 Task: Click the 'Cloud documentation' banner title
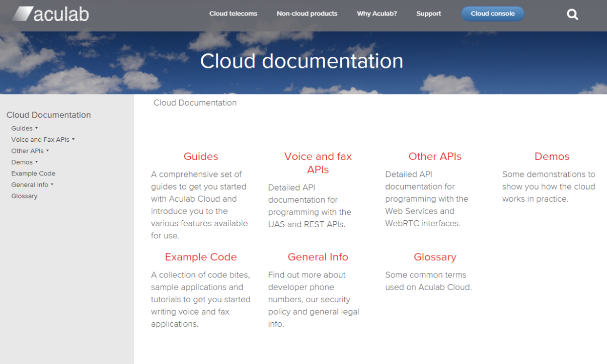[x=301, y=61]
